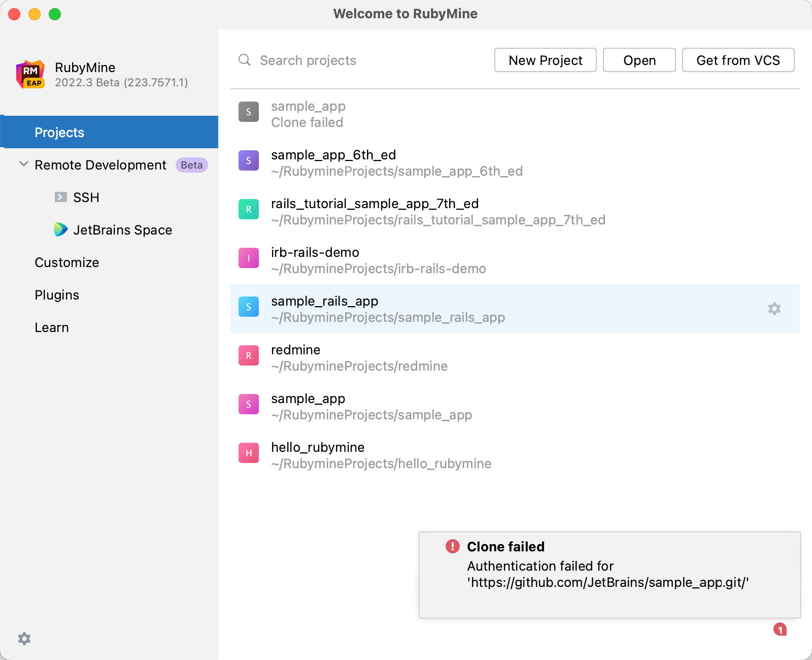
Task: Click the irb-rails-demo project icon
Action: click(x=248, y=258)
